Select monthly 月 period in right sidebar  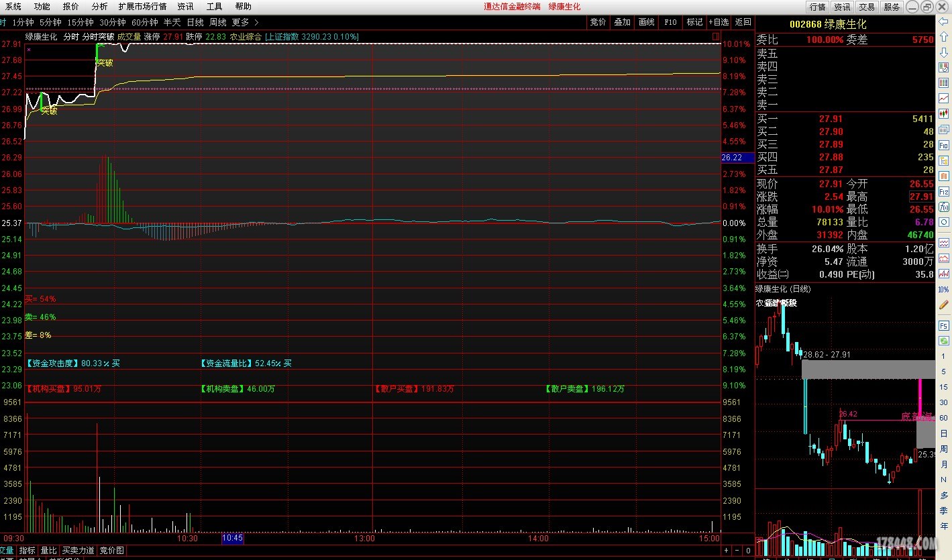pos(944,464)
